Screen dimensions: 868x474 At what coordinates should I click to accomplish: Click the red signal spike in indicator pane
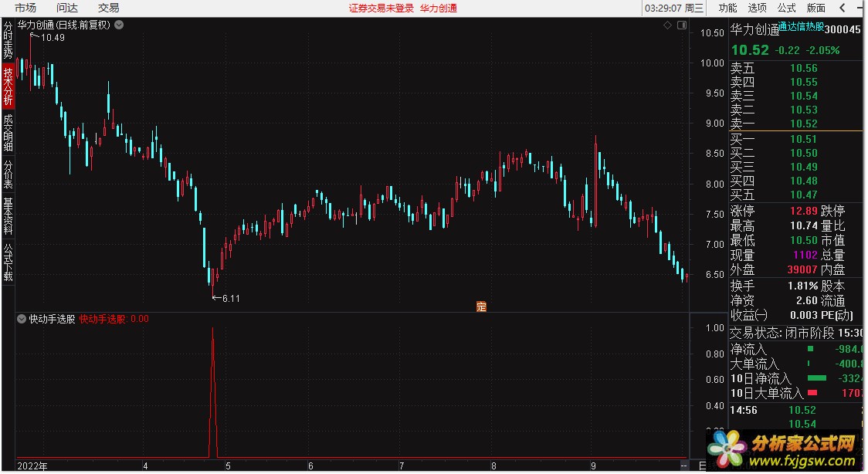213,393
